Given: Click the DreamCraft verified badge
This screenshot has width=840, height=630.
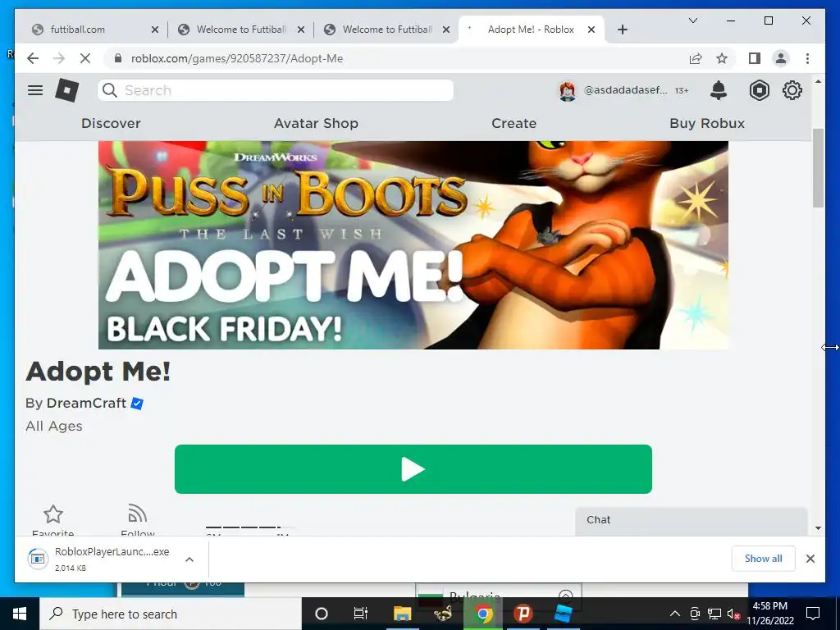Looking at the screenshot, I should (x=137, y=404).
